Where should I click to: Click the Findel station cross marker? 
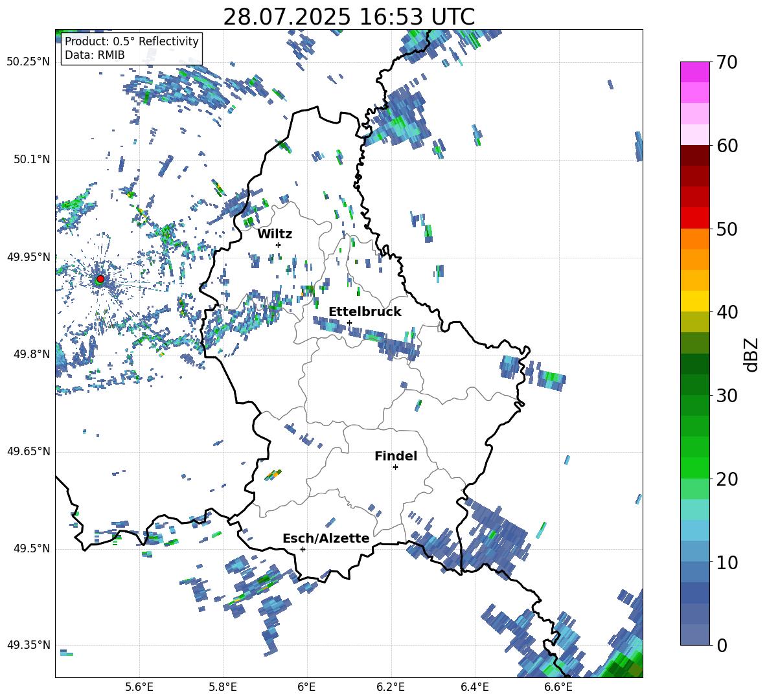point(395,468)
